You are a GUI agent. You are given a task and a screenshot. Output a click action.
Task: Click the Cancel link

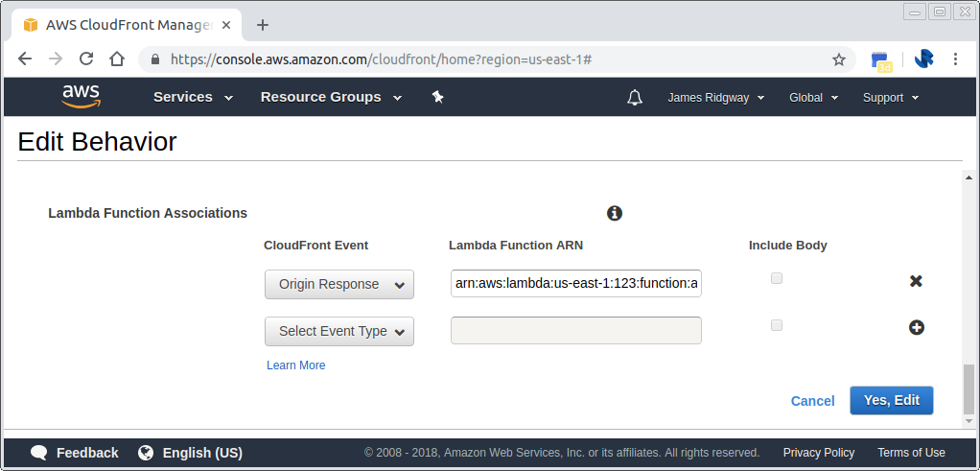coord(812,401)
